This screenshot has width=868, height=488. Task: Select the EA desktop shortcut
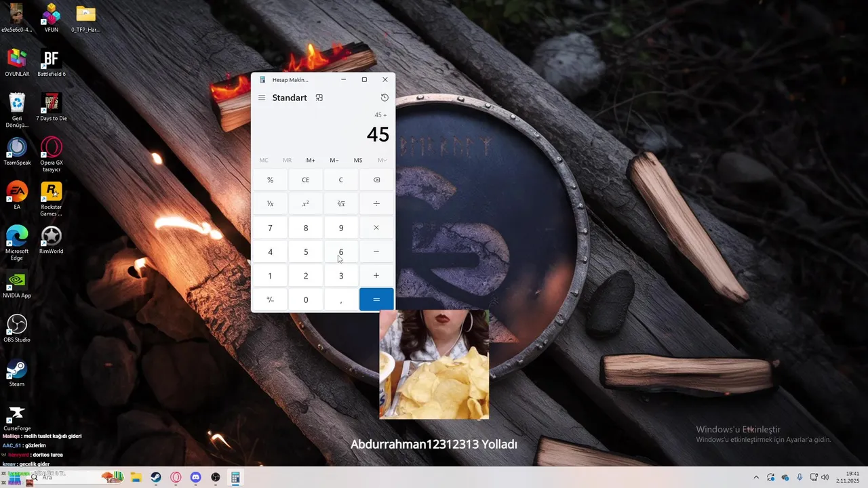(17, 195)
